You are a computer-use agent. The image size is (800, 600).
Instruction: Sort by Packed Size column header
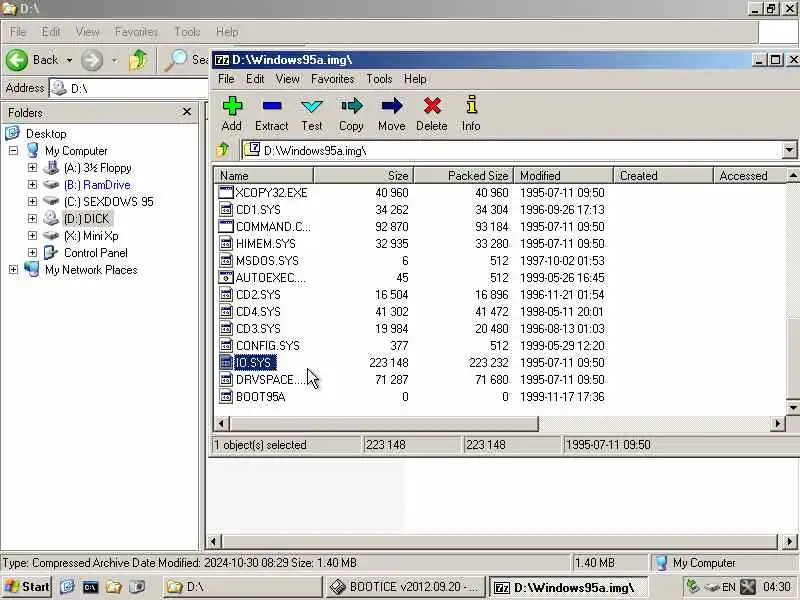(x=463, y=176)
